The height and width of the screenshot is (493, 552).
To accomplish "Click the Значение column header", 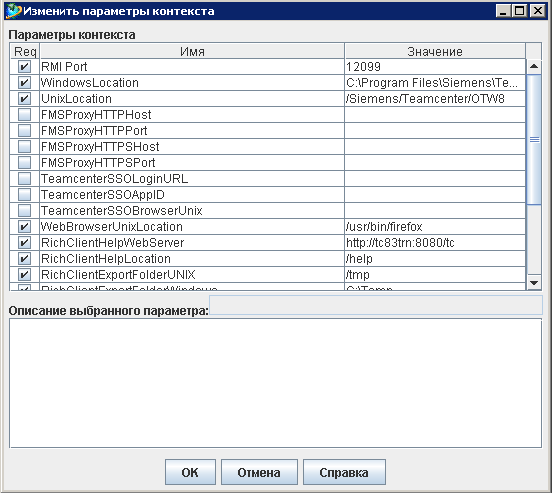I will pos(435,51).
